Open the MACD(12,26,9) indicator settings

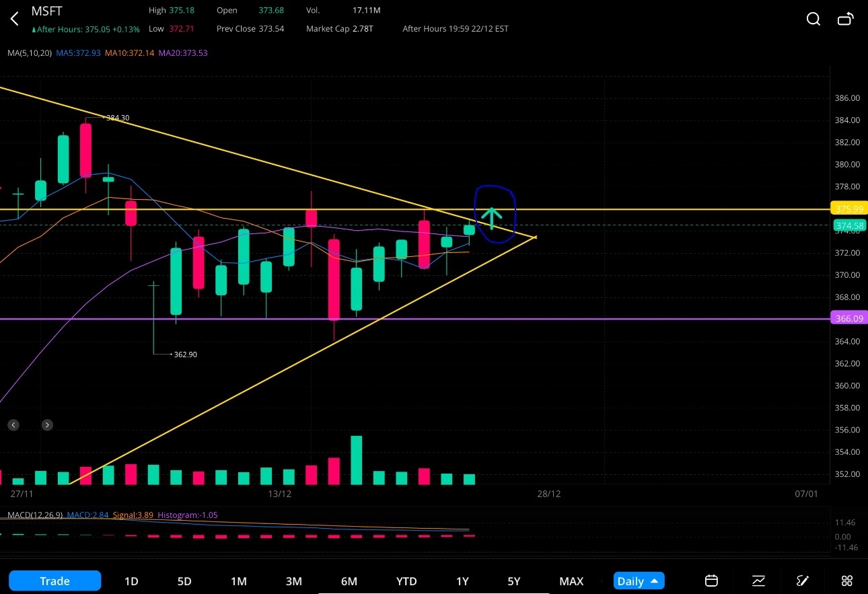pos(35,515)
